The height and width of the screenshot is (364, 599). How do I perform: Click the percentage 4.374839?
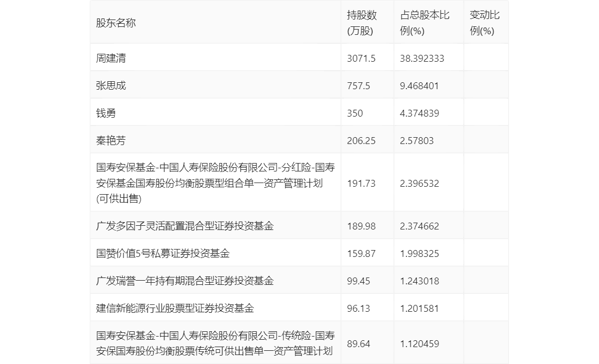click(419, 113)
